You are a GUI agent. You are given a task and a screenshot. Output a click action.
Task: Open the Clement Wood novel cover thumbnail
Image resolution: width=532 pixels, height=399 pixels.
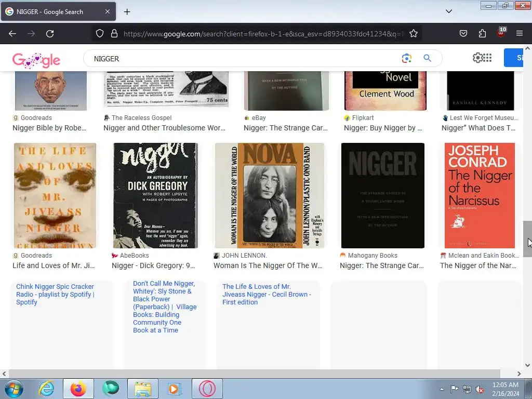coord(385,90)
